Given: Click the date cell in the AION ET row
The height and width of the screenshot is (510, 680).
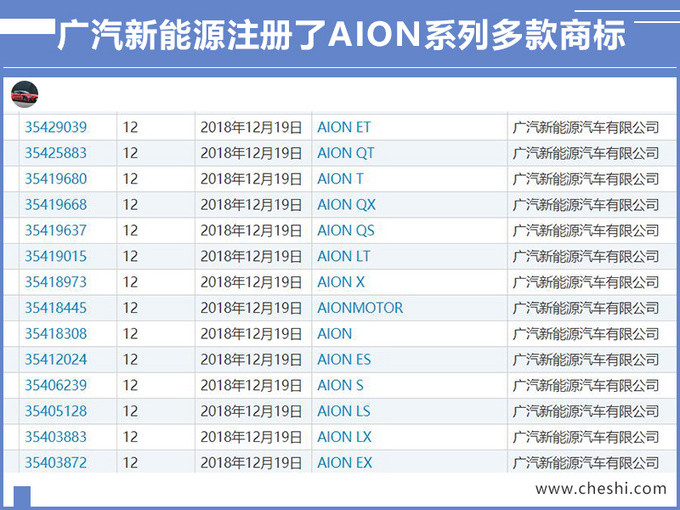Looking at the screenshot, I should [x=251, y=127].
